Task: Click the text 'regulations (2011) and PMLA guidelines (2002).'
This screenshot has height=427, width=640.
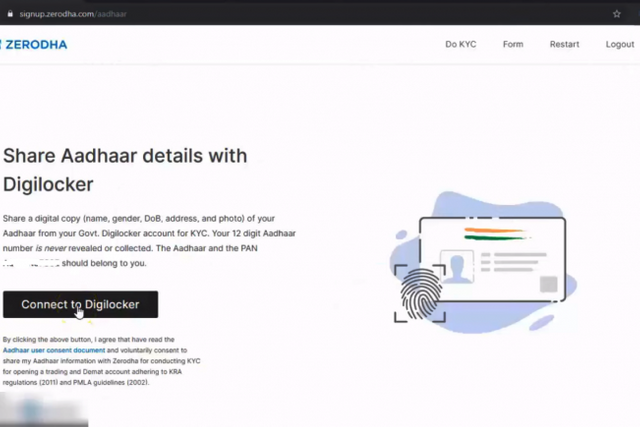Action: 76,383
